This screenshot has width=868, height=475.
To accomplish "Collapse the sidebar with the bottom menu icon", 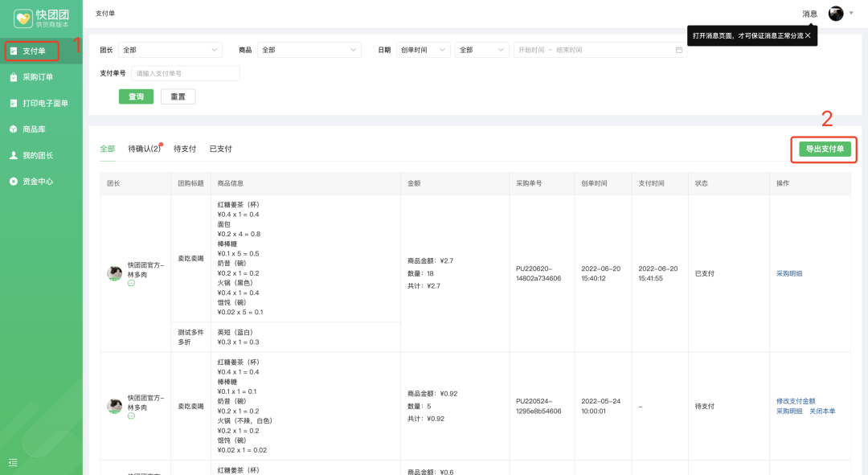I will pyautogui.click(x=13, y=462).
